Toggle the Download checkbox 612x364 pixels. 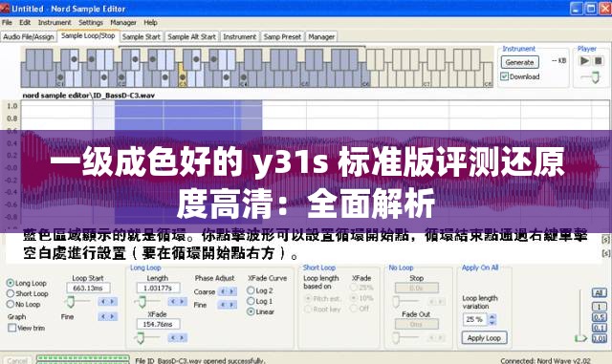tap(504, 76)
